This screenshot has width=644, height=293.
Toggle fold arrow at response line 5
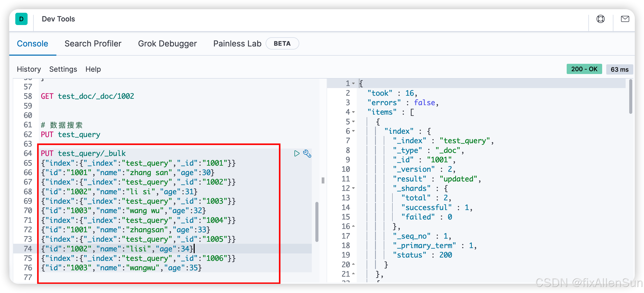pyautogui.click(x=353, y=122)
